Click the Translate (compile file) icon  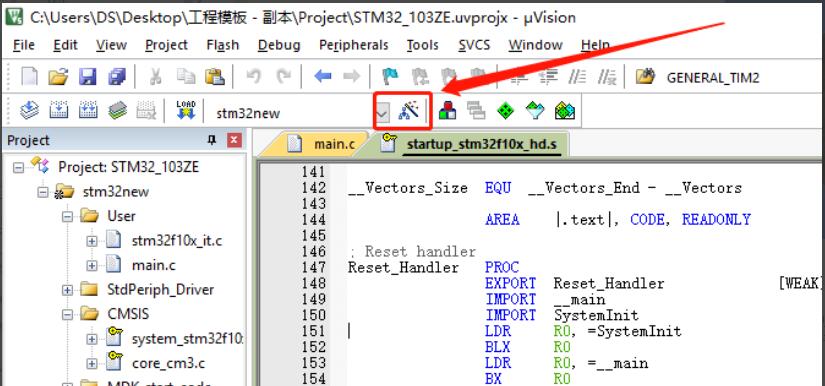point(29,110)
